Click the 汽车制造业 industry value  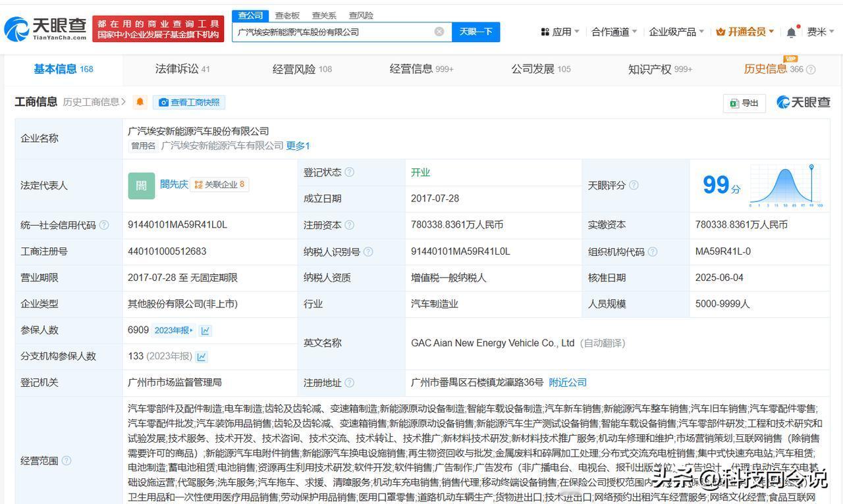435,304
